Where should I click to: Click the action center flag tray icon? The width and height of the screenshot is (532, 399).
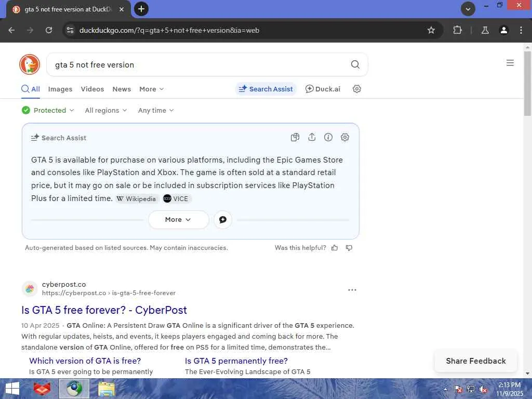click(x=458, y=389)
